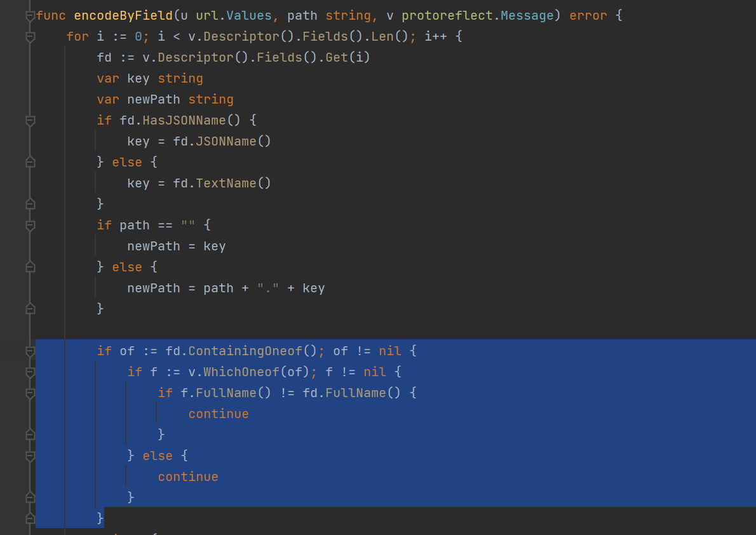Click fd.FullName() in the comparison

pyautogui.click(x=351, y=393)
